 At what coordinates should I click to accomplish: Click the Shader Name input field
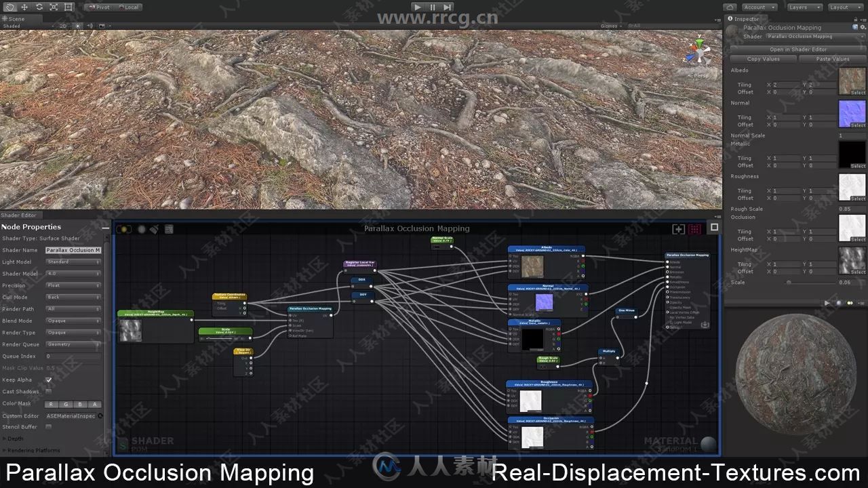coord(73,250)
